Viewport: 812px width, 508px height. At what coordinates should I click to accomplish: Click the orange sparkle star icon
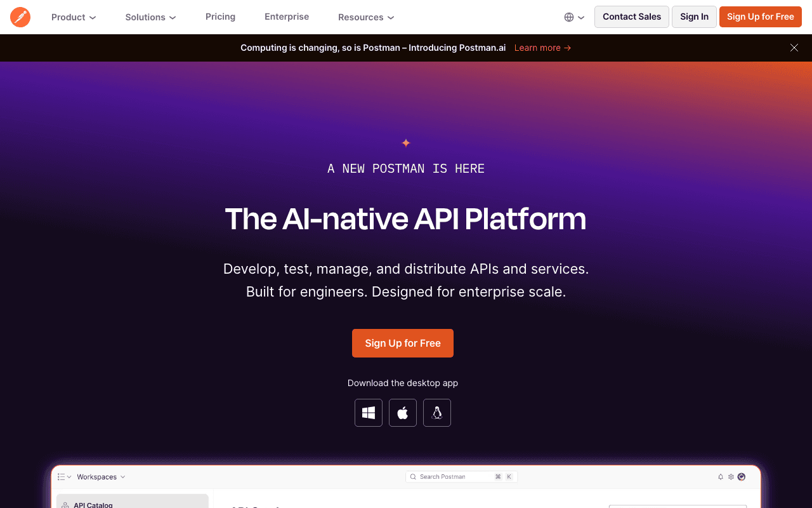pos(406,143)
